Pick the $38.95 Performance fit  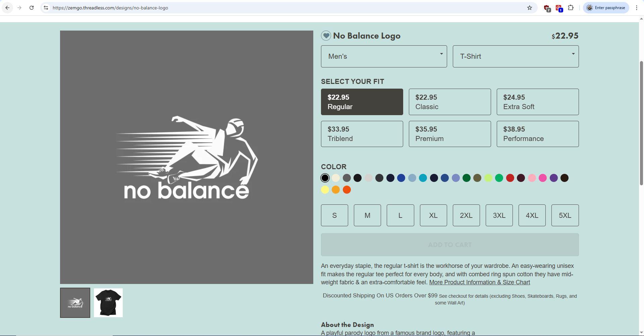538,134
